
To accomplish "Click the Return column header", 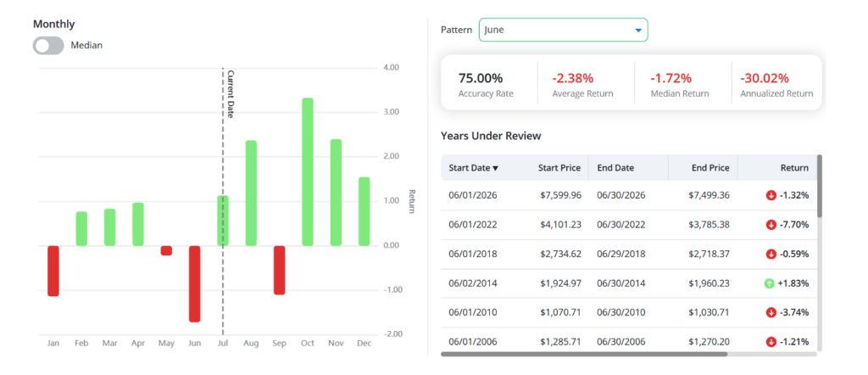I will click(x=795, y=168).
